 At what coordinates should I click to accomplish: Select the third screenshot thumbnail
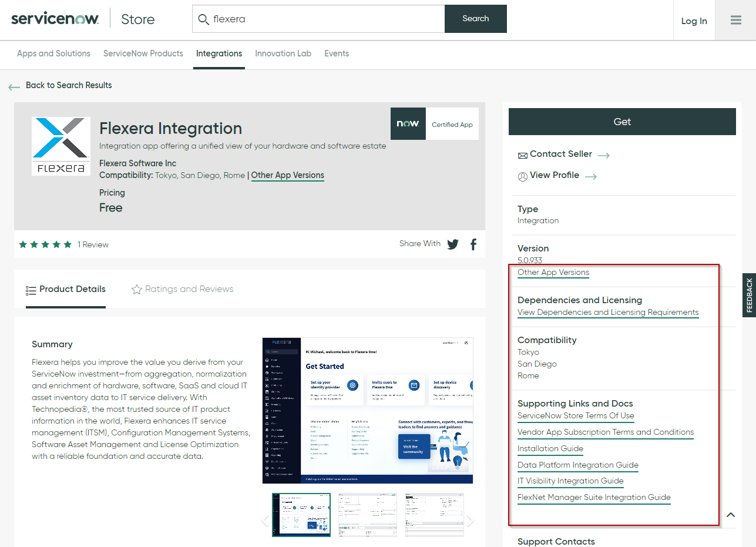coord(434,515)
